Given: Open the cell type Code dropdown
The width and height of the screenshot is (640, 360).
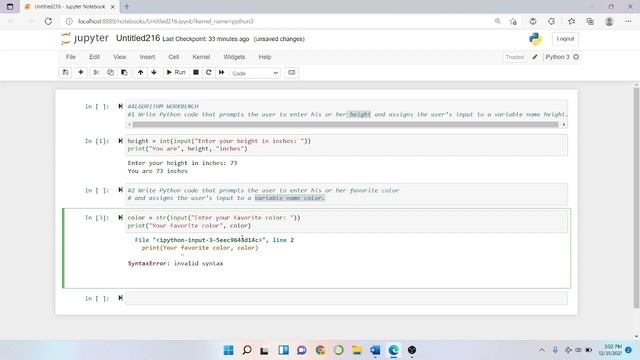Looking at the screenshot, I should [255, 73].
